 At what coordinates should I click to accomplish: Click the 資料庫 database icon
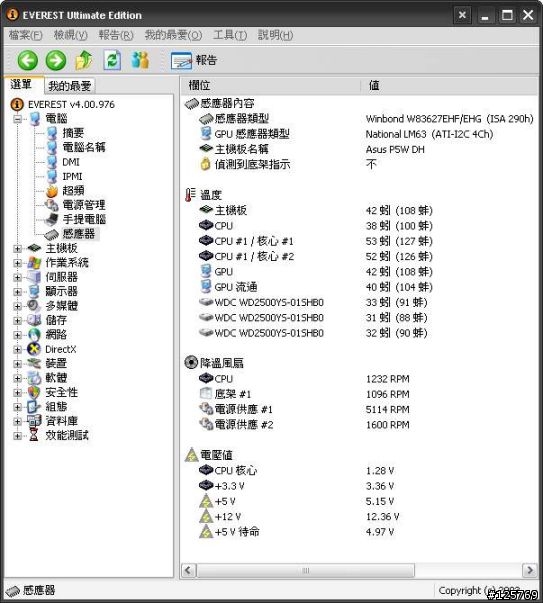click(x=34, y=421)
